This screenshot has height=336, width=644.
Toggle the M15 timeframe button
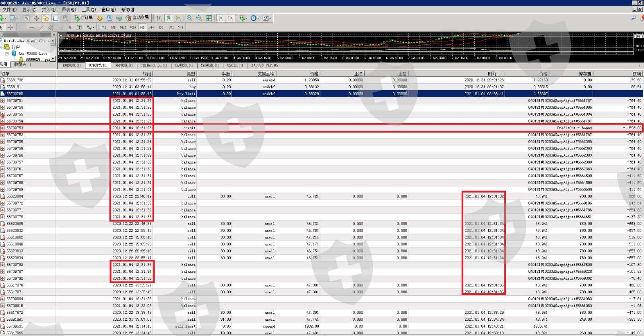(x=123, y=27)
